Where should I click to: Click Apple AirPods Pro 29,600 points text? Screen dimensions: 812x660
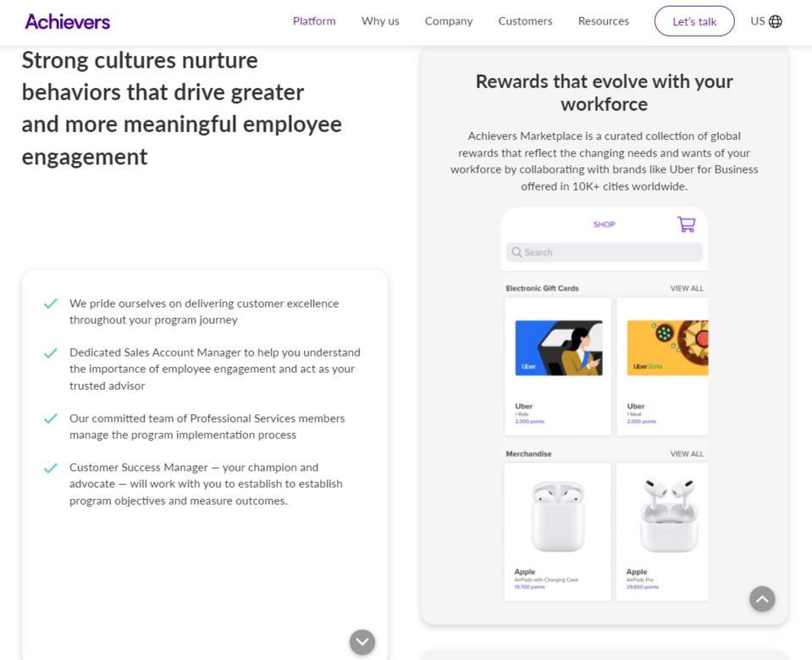pyautogui.click(x=642, y=579)
